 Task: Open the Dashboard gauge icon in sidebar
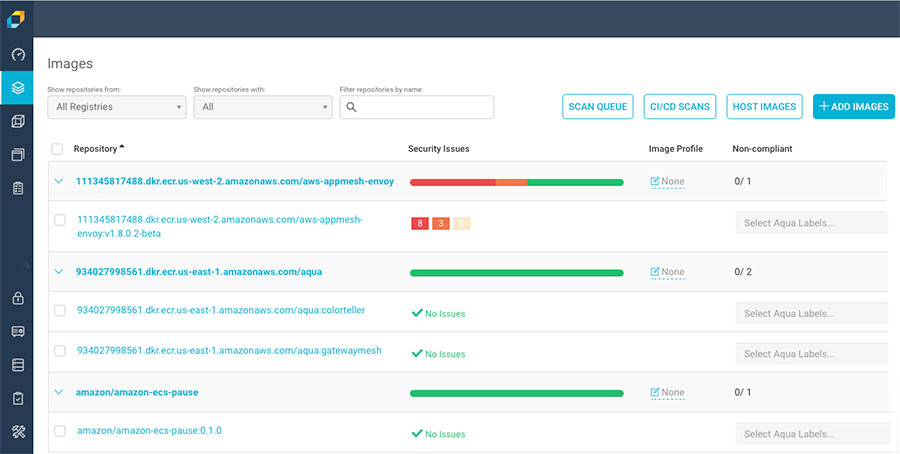click(18, 55)
